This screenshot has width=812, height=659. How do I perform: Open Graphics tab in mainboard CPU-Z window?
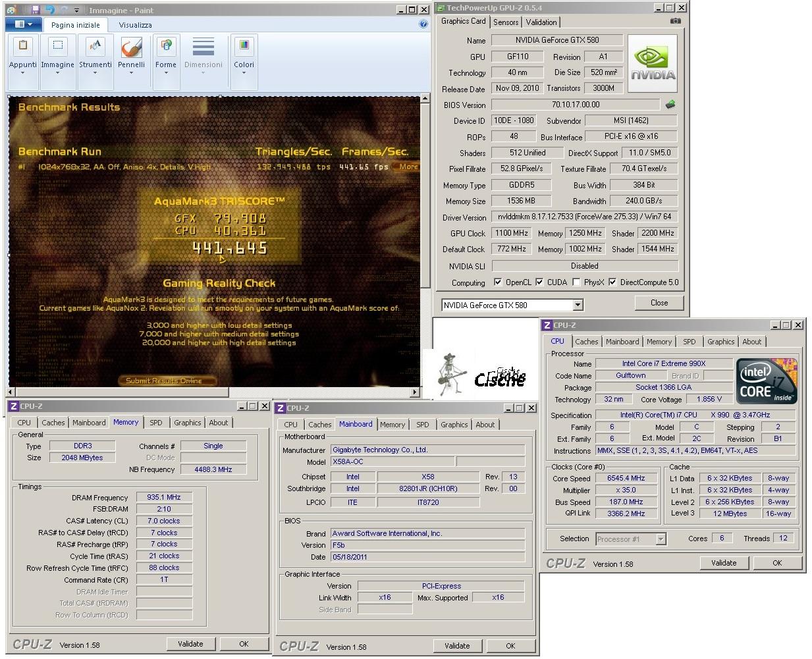tap(454, 425)
